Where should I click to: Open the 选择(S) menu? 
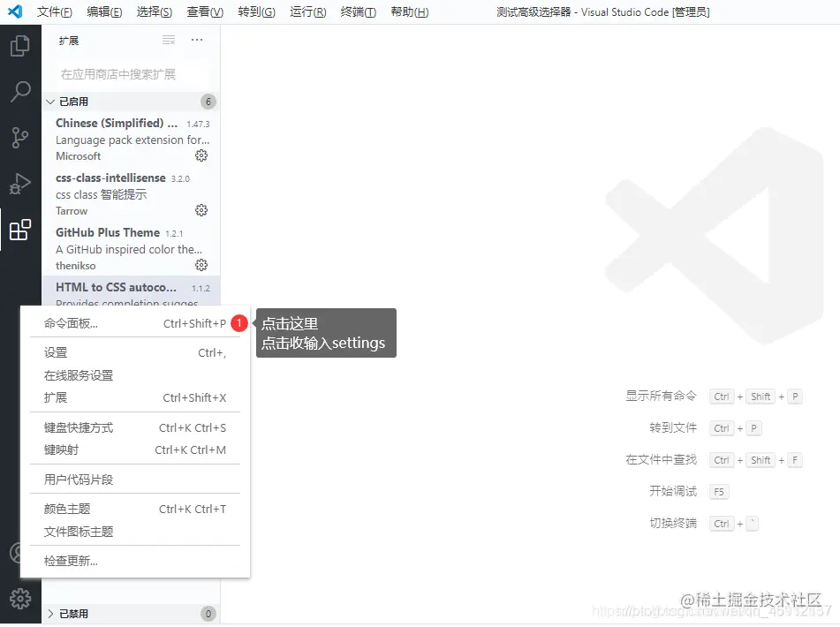[155, 11]
